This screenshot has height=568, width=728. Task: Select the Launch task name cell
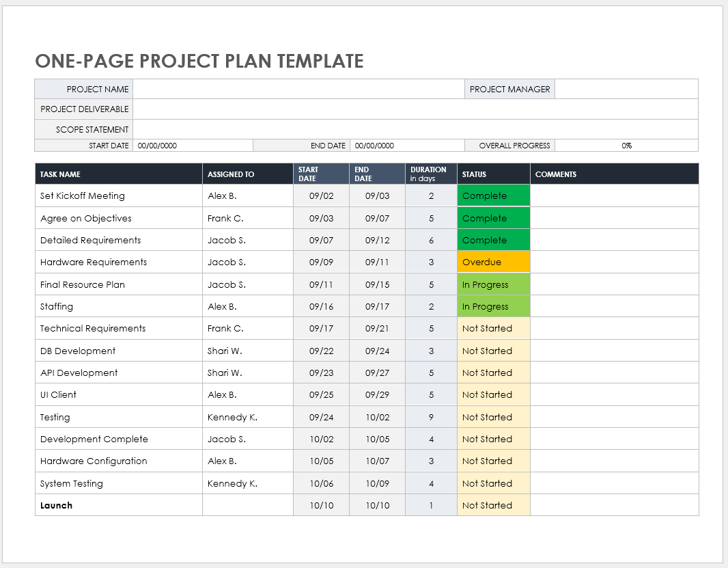click(118, 506)
